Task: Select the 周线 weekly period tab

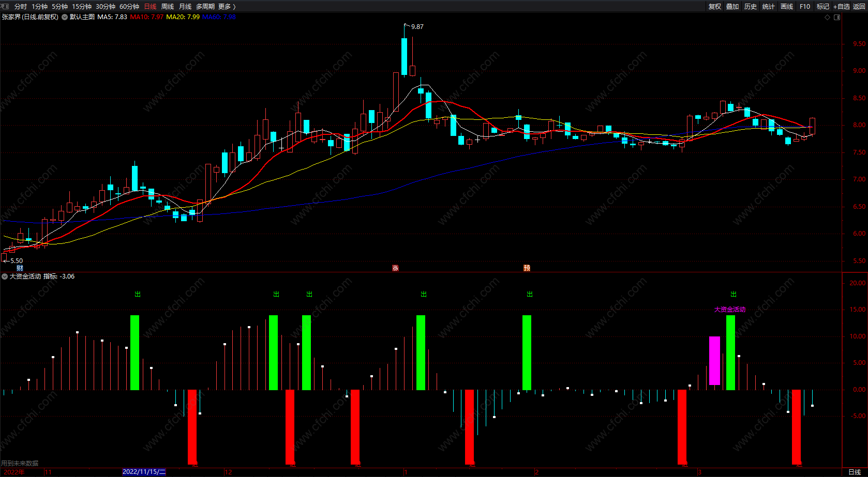Action: 168,7
